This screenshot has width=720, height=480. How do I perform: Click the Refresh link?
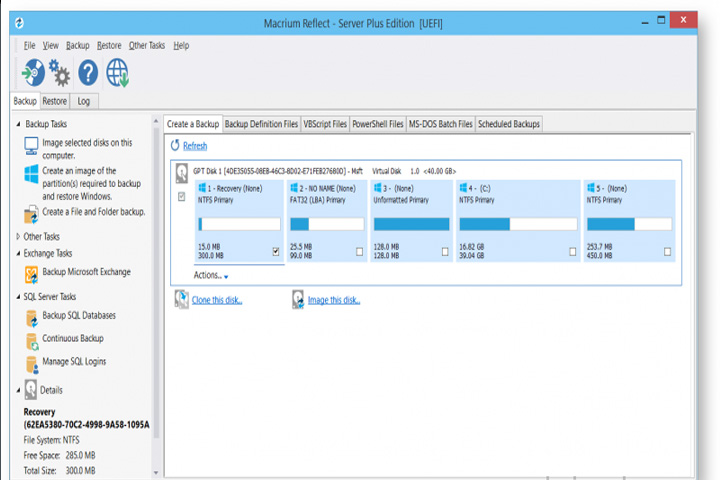[195, 146]
